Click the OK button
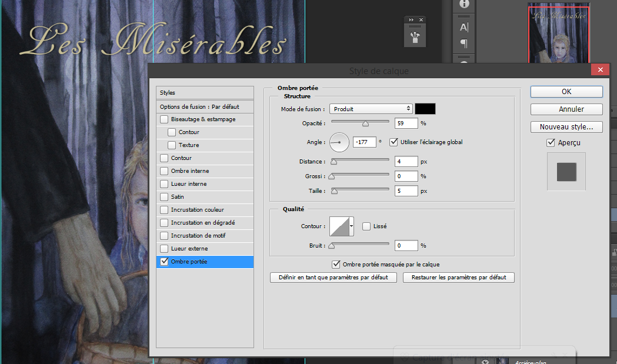The image size is (617, 364). (566, 92)
